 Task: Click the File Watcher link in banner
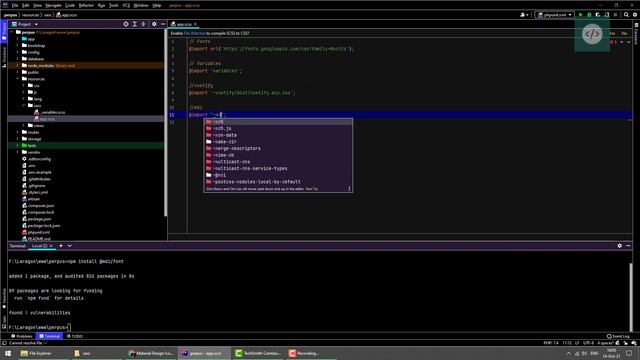(194, 33)
